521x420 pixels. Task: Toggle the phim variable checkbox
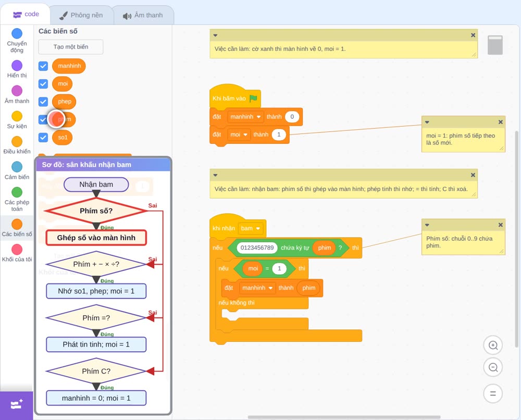click(x=43, y=120)
